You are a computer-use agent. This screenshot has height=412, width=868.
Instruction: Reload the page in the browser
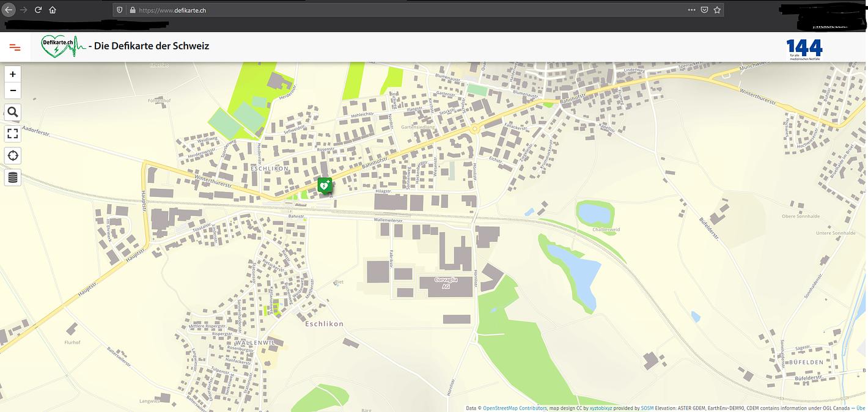point(38,10)
